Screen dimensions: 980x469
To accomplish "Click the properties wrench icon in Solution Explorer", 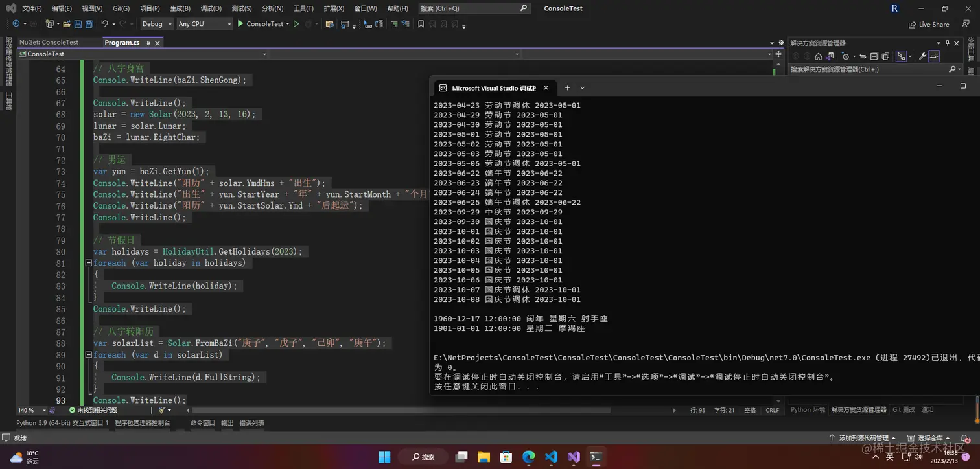I will coord(923,56).
